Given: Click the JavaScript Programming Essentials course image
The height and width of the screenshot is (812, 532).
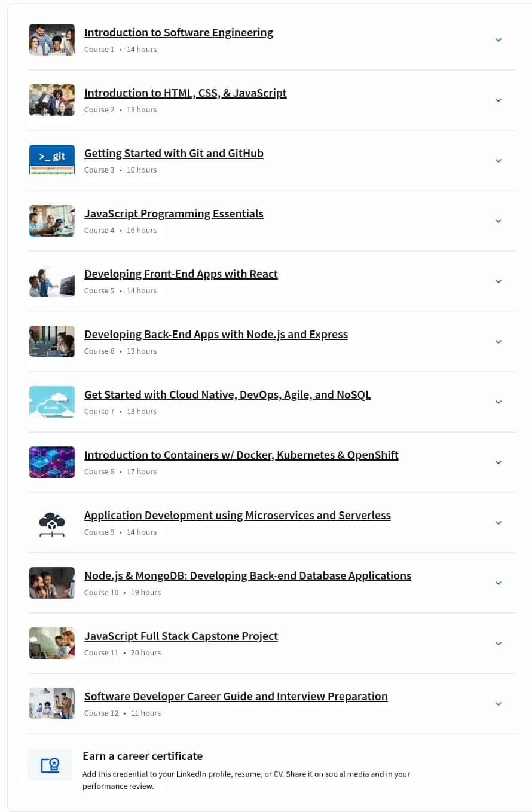Looking at the screenshot, I should point(52,220).
